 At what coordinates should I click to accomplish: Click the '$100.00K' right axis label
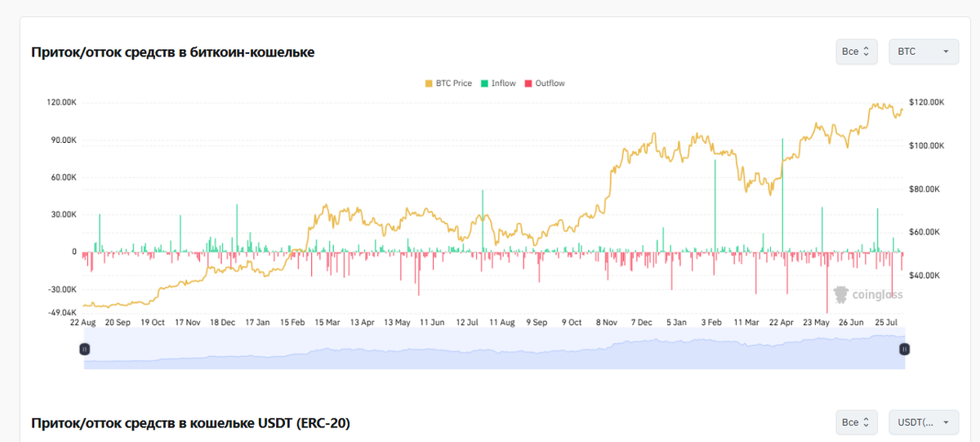coord(927,145)
